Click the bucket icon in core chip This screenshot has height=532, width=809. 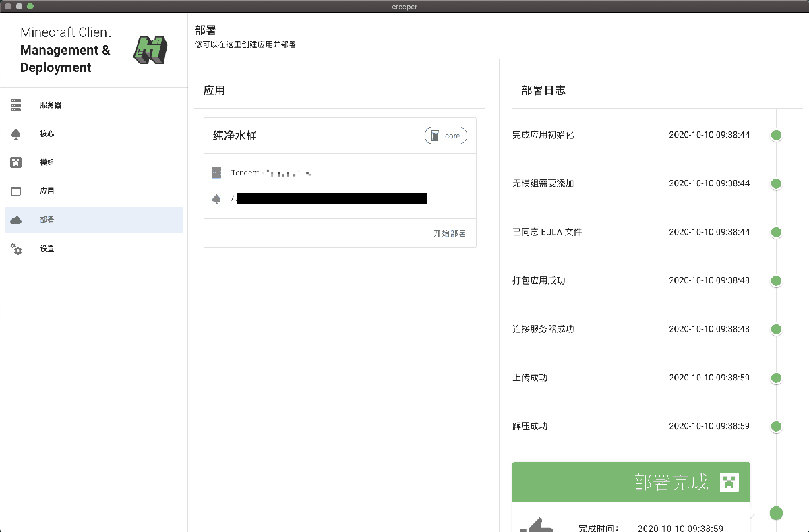[x=435, y=136]
